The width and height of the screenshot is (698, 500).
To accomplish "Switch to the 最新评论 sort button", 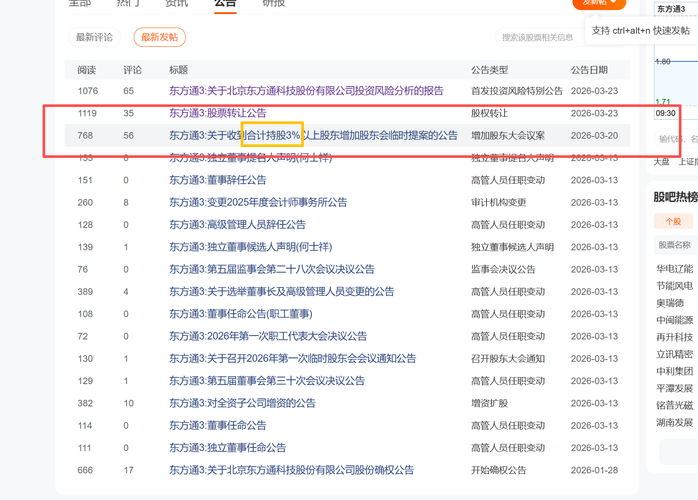I will pos(94,37).
